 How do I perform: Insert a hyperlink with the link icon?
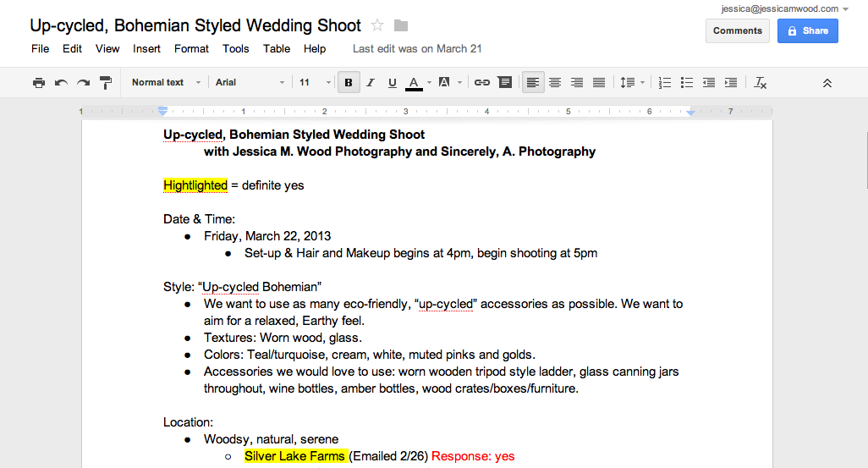(481, 83)
